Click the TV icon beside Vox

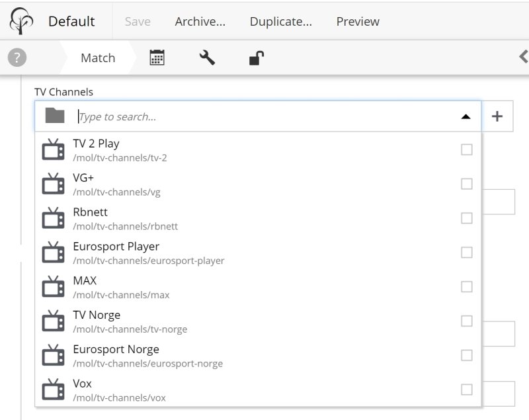pyautogui.click(x=53, y=390)
